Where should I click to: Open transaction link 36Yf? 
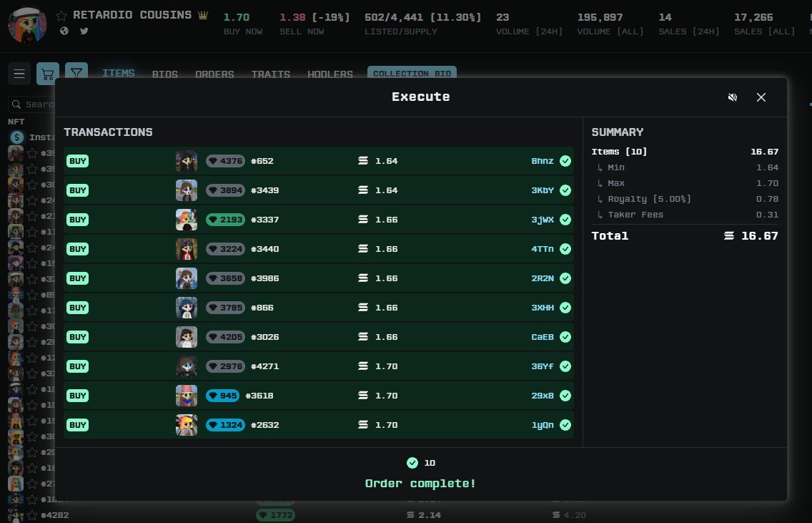543,366
